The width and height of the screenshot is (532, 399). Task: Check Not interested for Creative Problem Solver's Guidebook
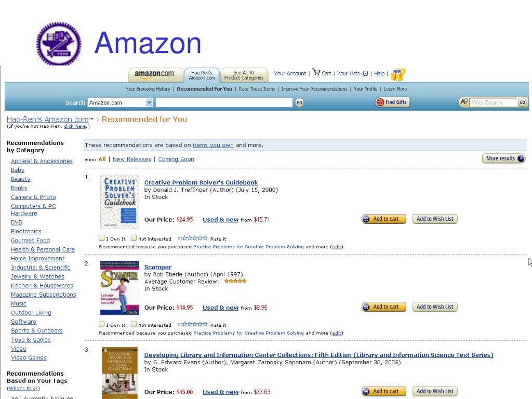click(x=134, y=238)
